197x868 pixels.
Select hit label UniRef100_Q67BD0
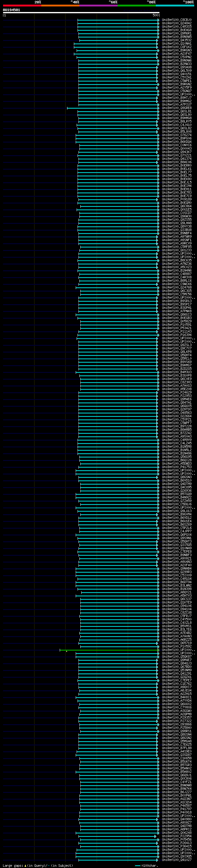(176, 667)
